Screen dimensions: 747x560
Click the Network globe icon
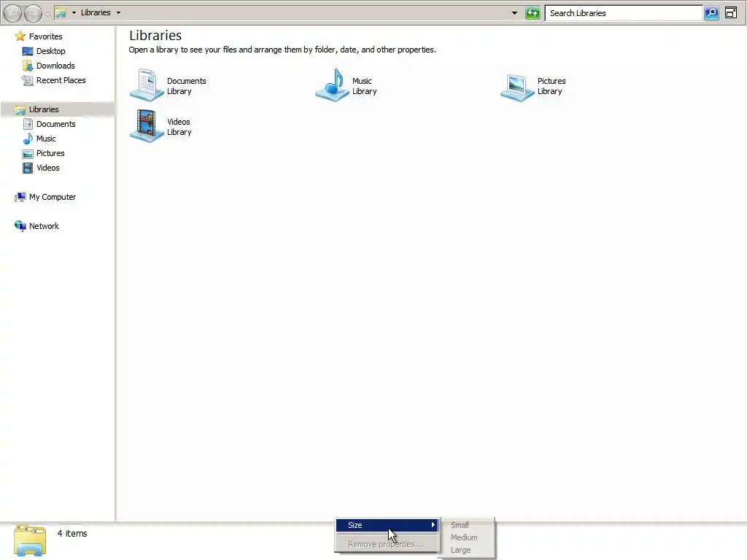(x=20, y=226)
